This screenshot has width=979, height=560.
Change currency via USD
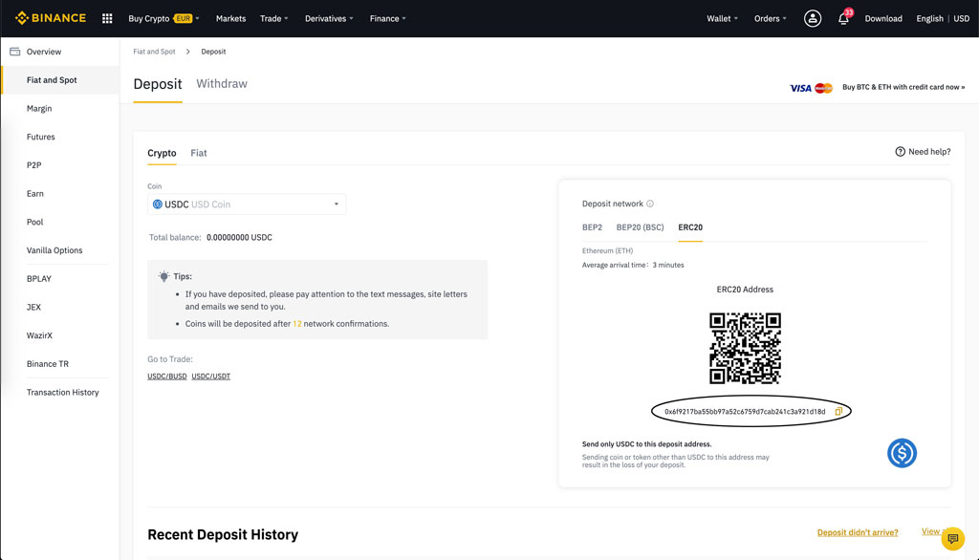pyautogui.click(x=961, y=19)
